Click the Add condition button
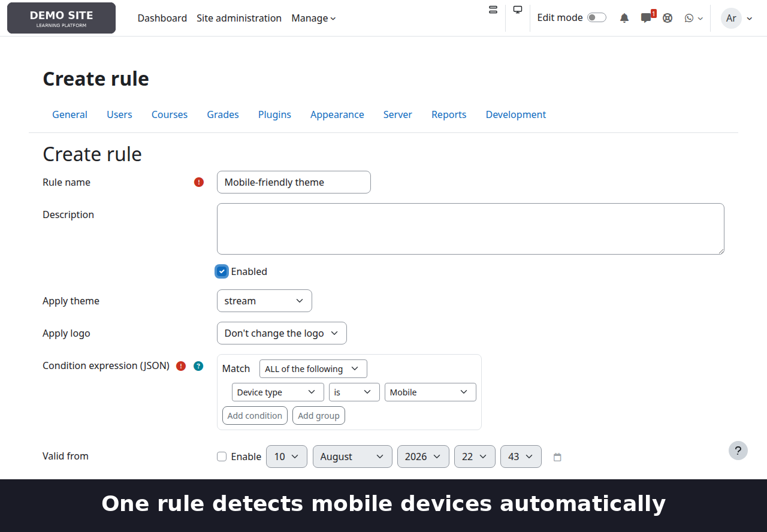This screenshot has height=532, width=767. (x=255, y=416)
